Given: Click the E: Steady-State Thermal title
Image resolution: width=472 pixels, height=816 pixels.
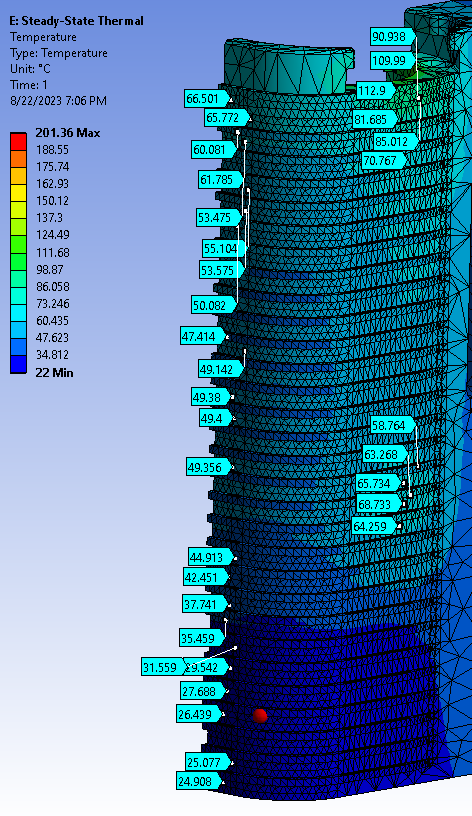Looking at the screenshot, I should click(76, 21).
